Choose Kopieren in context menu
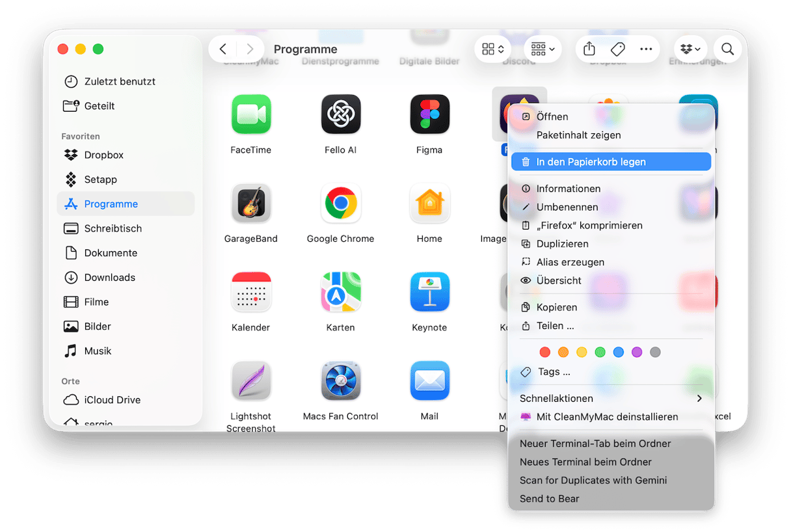Screen dimensions: 791x532 [611, 307]
